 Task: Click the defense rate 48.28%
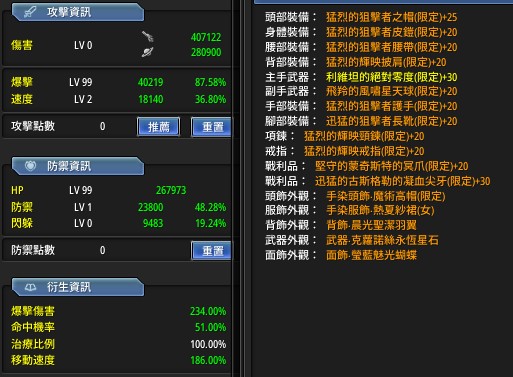click(210, 207)
